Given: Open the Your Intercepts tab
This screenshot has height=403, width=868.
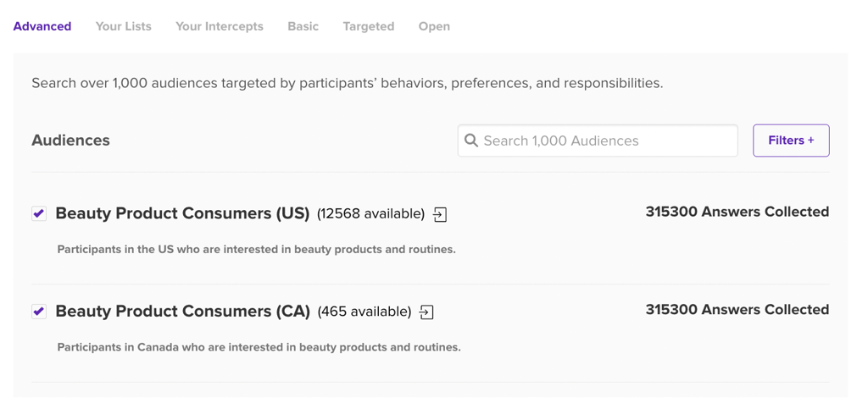Looking at the screenshot, I should [x=220, y=26].
